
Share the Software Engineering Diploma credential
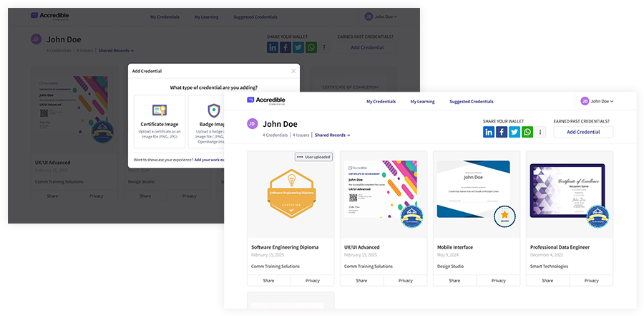coord(268,281)
